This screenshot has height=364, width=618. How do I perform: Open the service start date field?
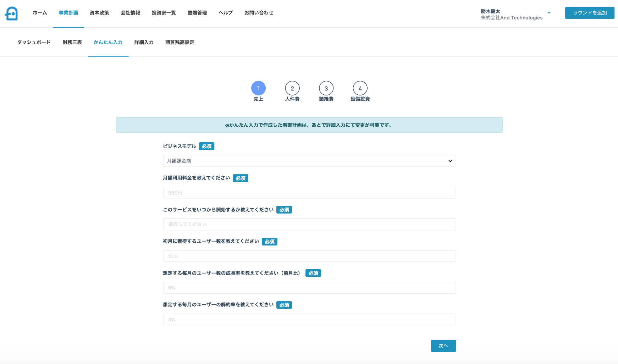[309, 224]
